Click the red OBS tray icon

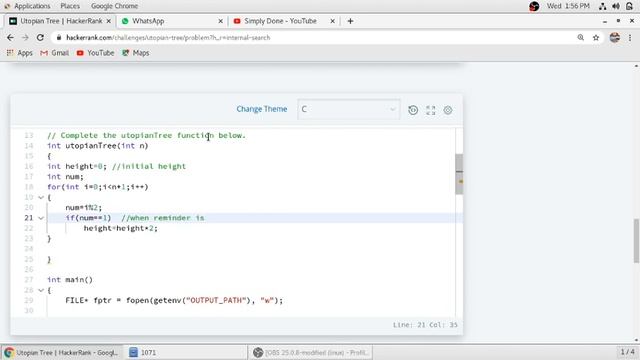534,6
